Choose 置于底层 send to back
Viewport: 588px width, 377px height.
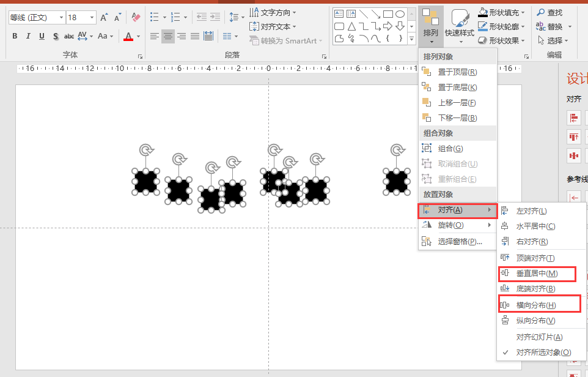click(x=457, y=87)
